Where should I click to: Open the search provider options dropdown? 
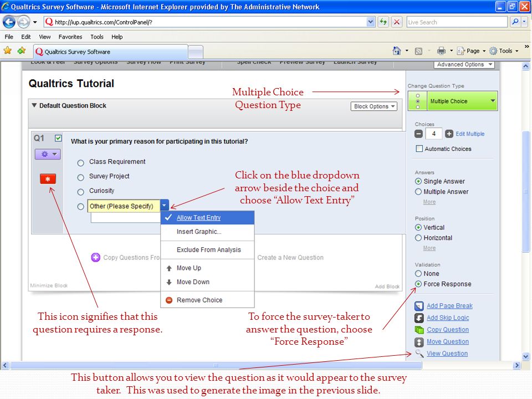point(525,22)
